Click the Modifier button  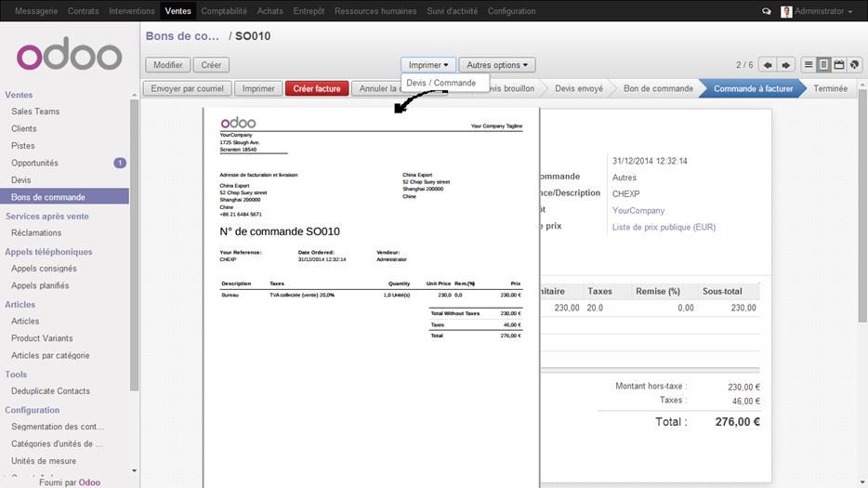(167, 65)
